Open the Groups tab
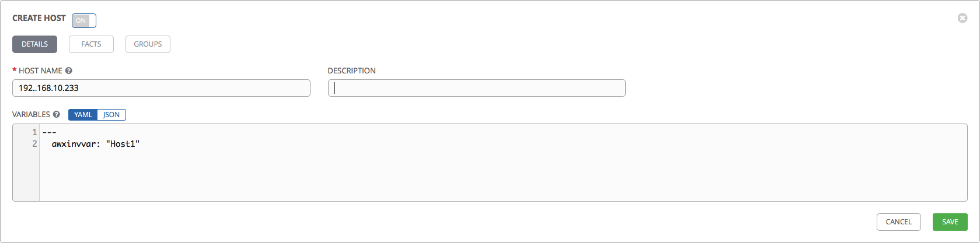The width and height of the screenshot is (980, 243). [148, 44]
